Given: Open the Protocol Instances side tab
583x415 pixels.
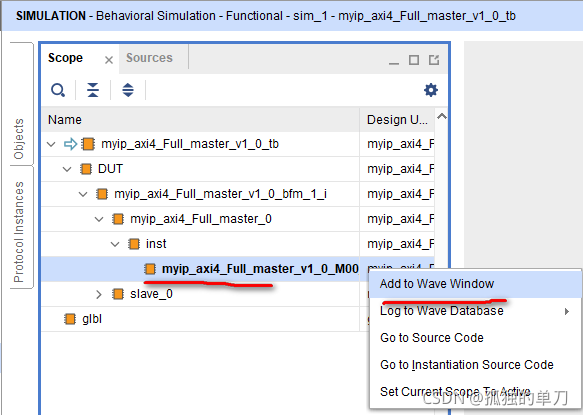Looking at the screenshot, I should tap(19, 232).
